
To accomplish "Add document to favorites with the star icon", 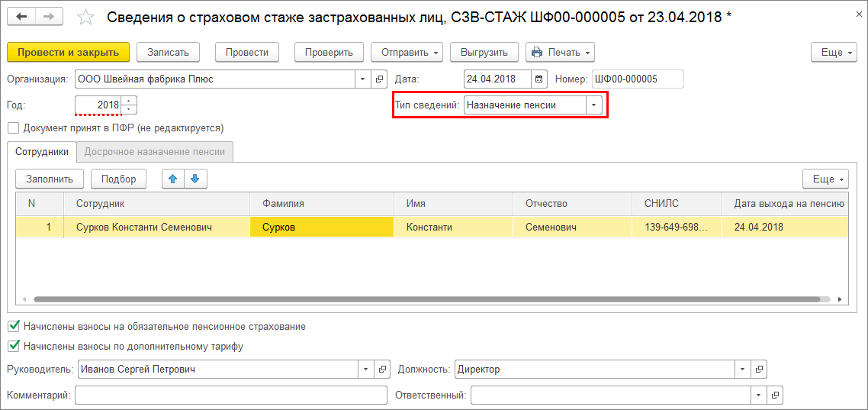I will pos(85,18).
